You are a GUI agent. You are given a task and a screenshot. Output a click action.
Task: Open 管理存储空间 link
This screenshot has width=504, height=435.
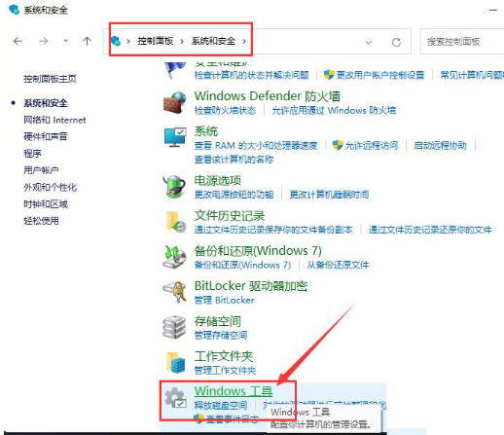(x=221, y=336)
